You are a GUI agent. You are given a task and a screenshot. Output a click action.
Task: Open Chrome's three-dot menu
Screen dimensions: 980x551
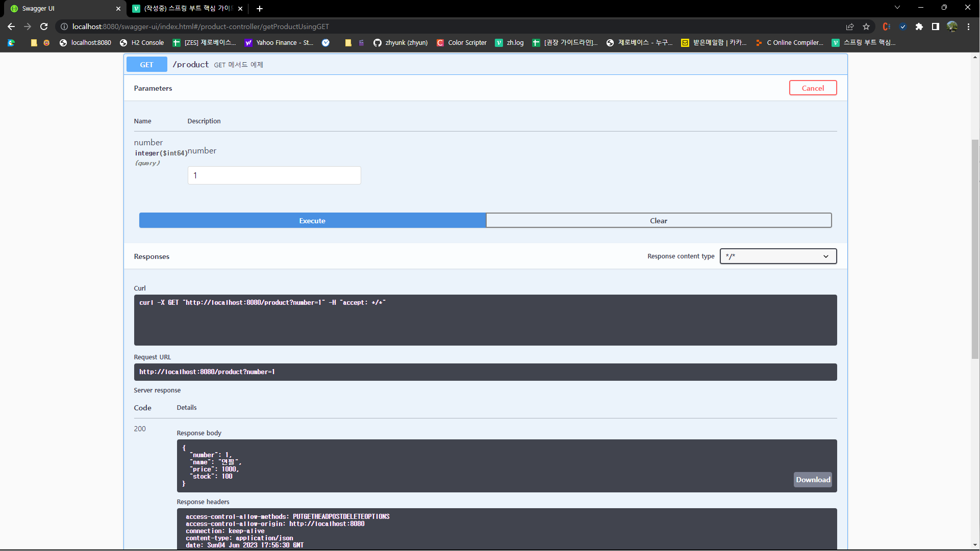pos(968,27)
